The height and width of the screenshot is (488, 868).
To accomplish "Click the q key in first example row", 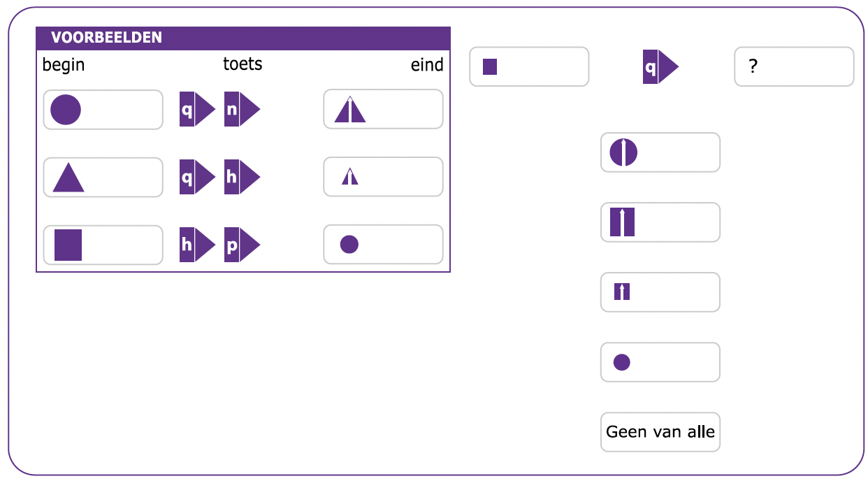I will (x=197, y=109).
